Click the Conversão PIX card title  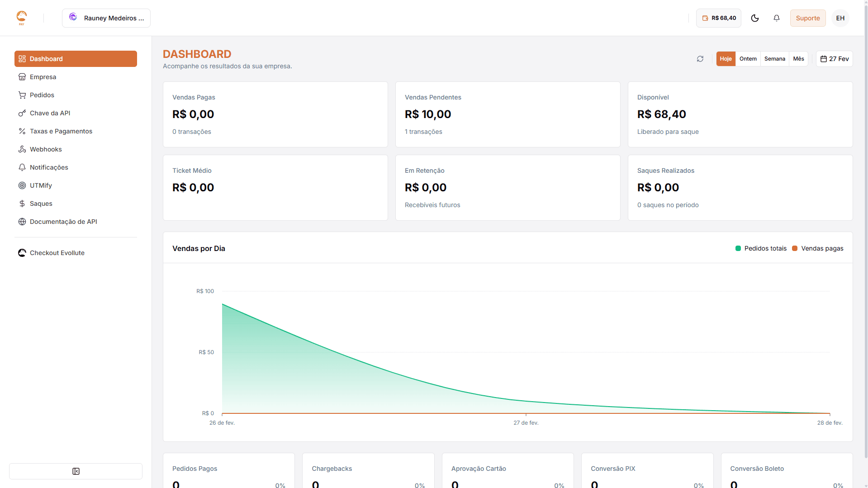[x=613, y=469]
